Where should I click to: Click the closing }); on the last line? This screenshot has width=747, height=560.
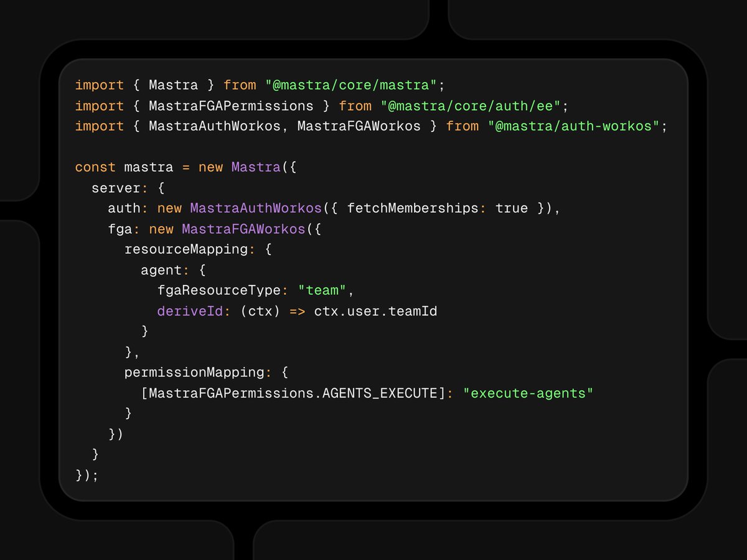click(87, 475)
